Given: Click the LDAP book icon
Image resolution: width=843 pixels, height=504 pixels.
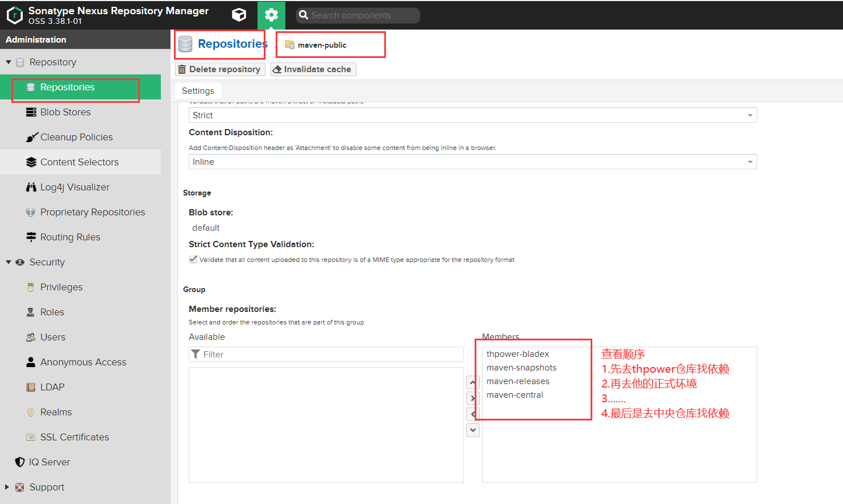Looking at the screenshot, I should [x=31, y=387].
